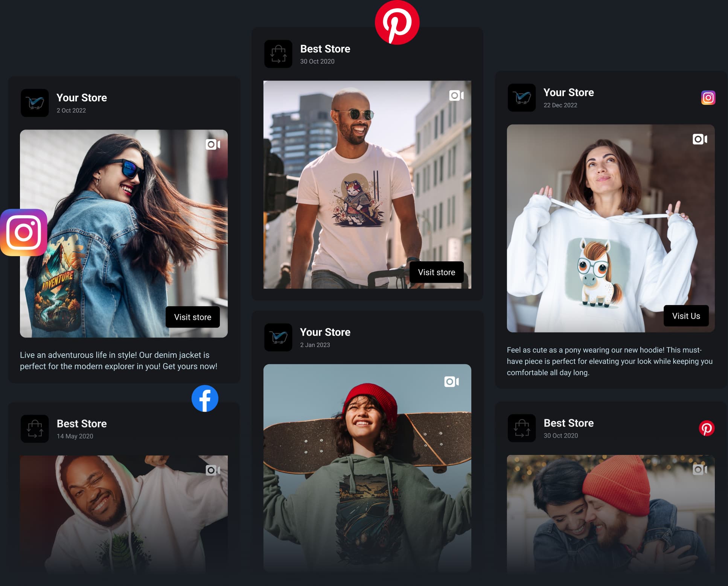Screen dimensions: 728x586
Task: Open the denim jacket woman photo
Action: (x=124, y=233)
